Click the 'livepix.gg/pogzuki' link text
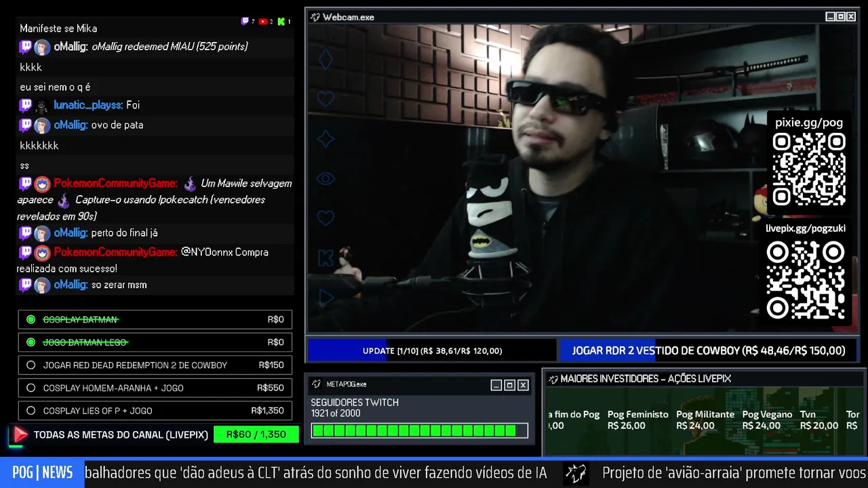 806,228
